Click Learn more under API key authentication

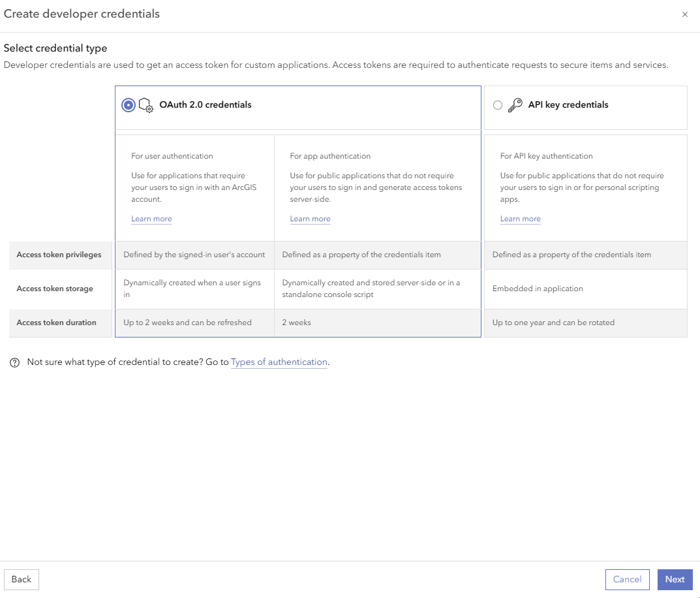coord(520,219)
